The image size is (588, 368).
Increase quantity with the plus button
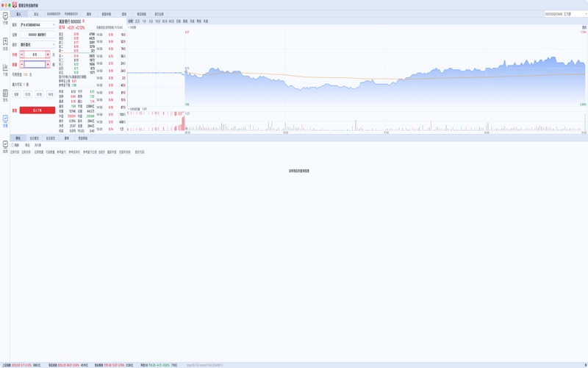coord(48,65)
